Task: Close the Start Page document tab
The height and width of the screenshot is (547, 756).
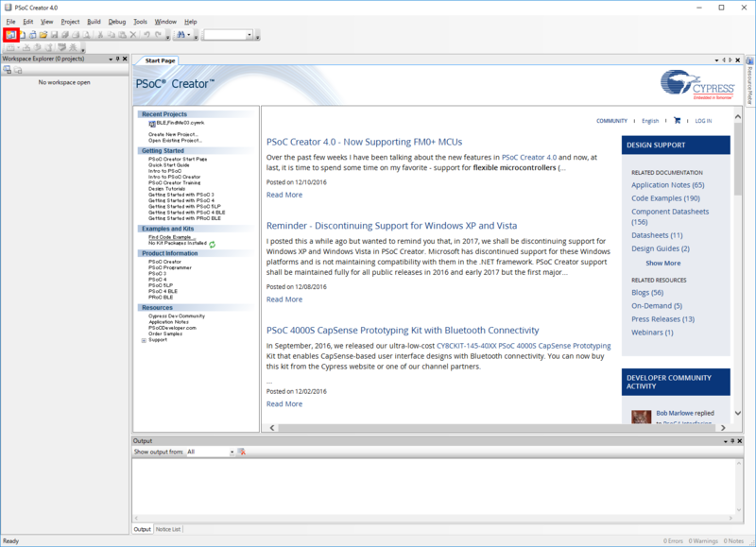Action: click(x=738, y=60)
